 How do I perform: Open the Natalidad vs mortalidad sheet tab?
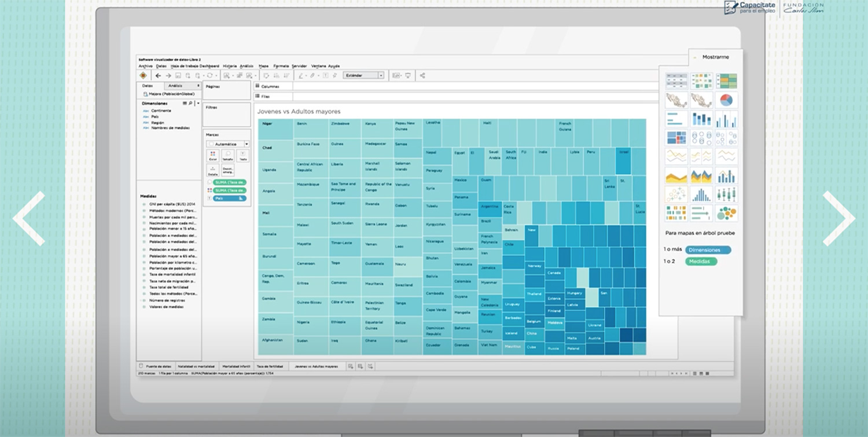[196, 366]
